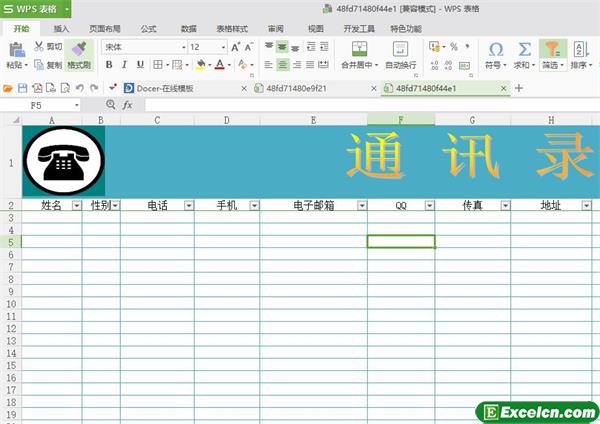The width and height of the screenshot is (600, 424).
Task: Insert a symbol with Omega icon
Action: (x=496, y=49)
